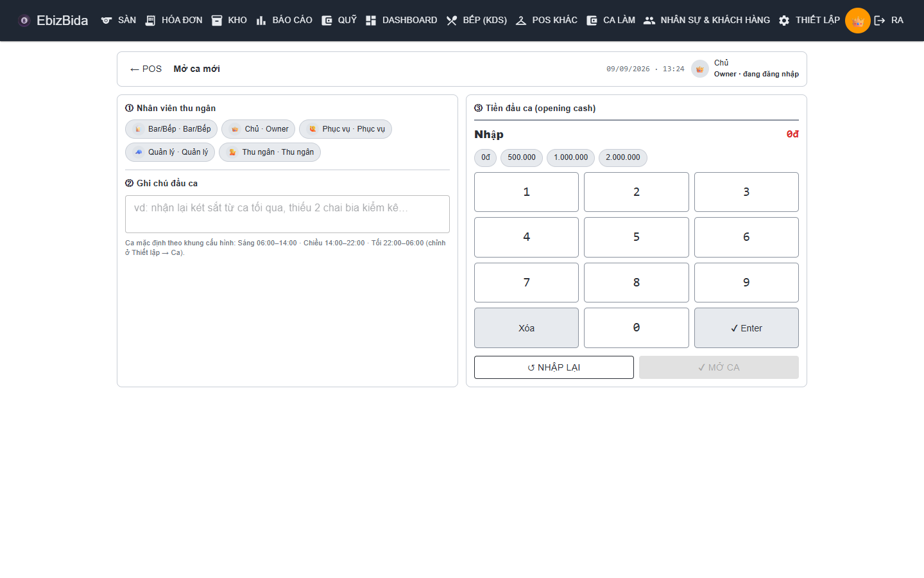Click the MỞ CA open shift button
Screen dimensions: 924x578
pyautogui.click(x=719, y=367)
